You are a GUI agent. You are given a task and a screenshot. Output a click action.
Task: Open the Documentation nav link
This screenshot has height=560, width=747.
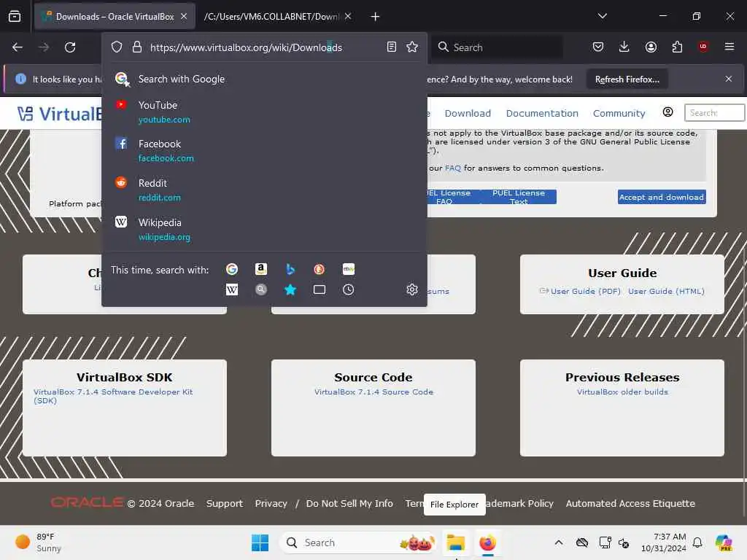[542, 113]
